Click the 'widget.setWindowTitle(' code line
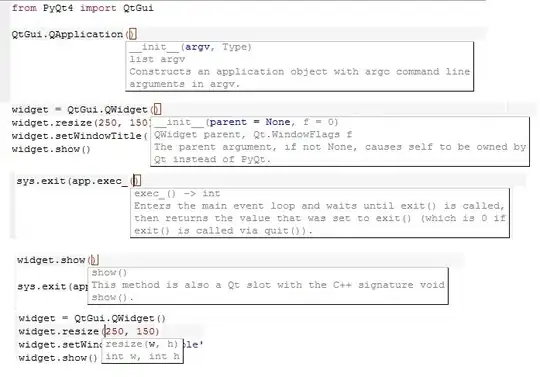Viewport: 540px width, 377px height. coord(80,136)
